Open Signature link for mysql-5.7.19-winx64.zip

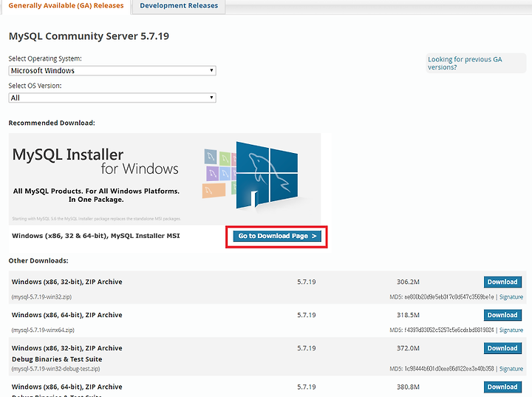pyautogui.click(x=511, y=330)
